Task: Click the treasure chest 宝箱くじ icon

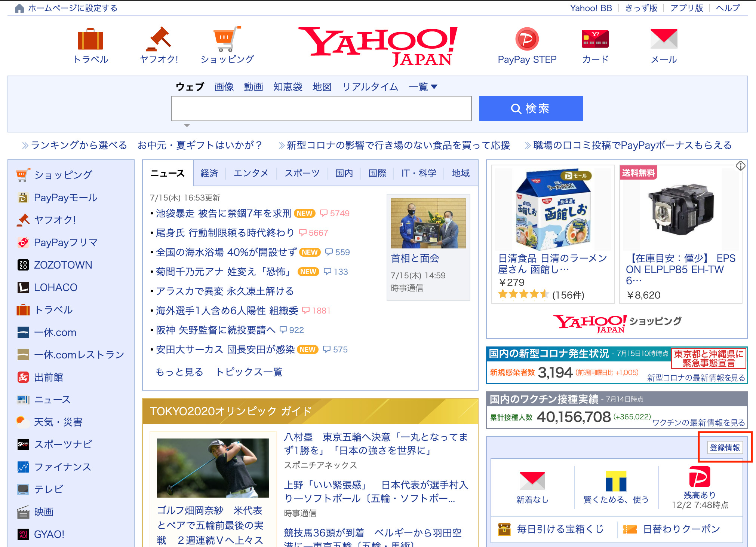Action: click(504, 529)
